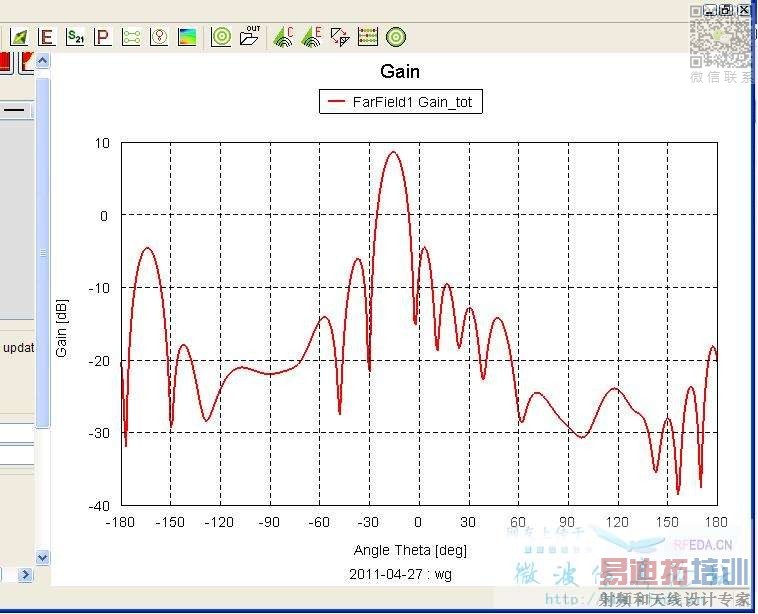Click the 90 tick label on the horizontal axis
This screenshot has height=614, width=758.
coord(567,522)
